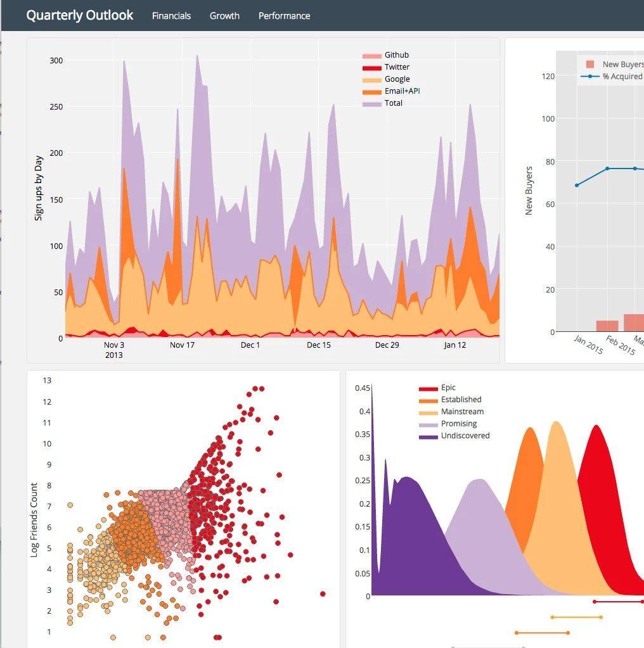The height and width of the screenshot is (648, 644).
Task: Click the % Acquired line legend marker
Action: (x=590, y=77)
